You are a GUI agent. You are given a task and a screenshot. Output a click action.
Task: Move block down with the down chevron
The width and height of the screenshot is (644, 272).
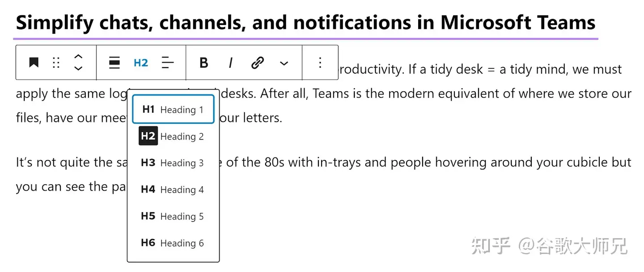pos(78,68)
